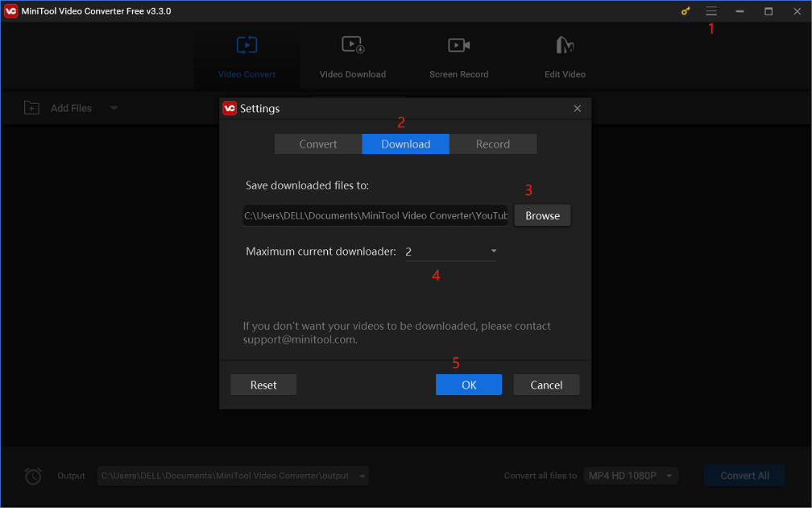812x508 pixels.
Task: Click the Screen Record camera icon
Action: pos(459,45)
